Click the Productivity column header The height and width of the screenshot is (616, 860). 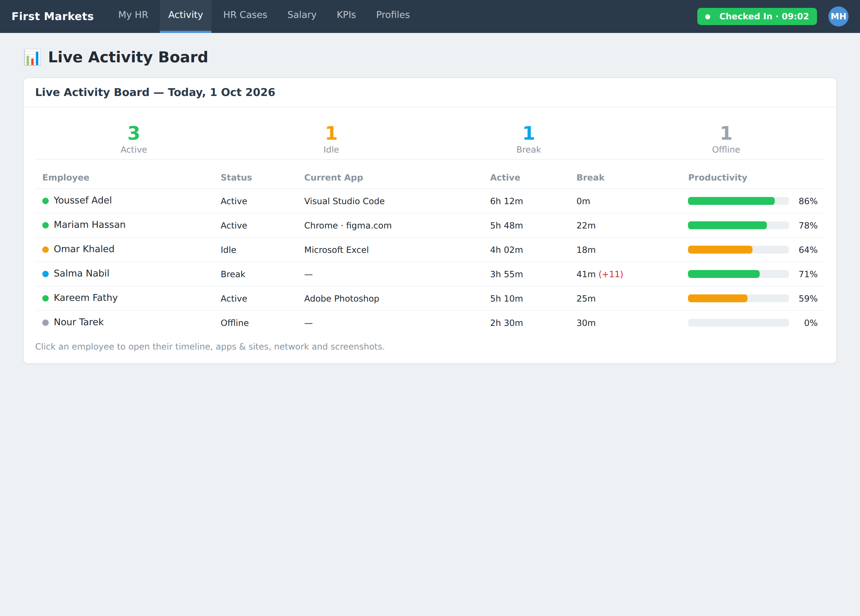point(717,177)
